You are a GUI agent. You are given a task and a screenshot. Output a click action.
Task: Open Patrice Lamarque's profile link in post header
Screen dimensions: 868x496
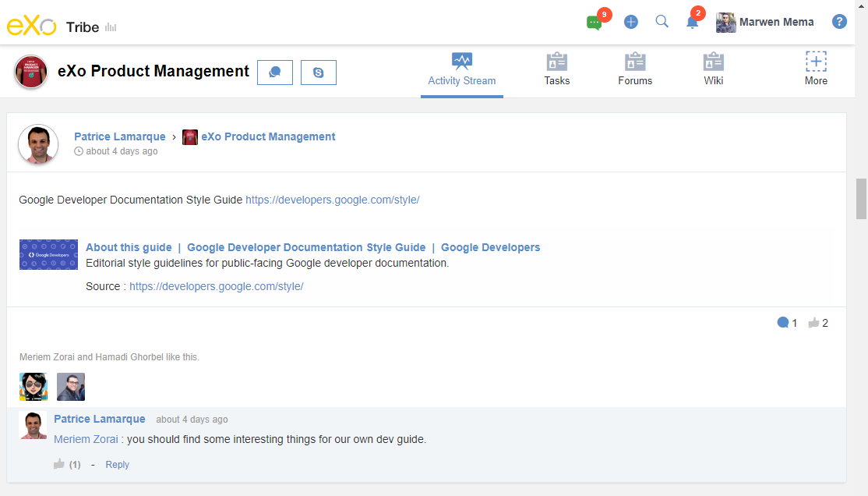click(x=119, y=137)
